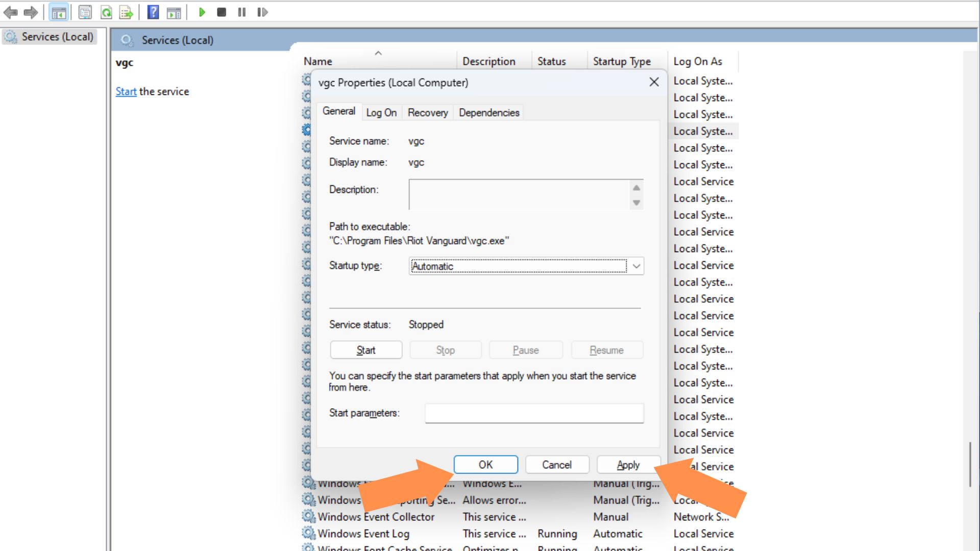The height and width of the screenshot is (551, 980).
Task: Click the Start button for vgc
Action: (x=365, y=350)
